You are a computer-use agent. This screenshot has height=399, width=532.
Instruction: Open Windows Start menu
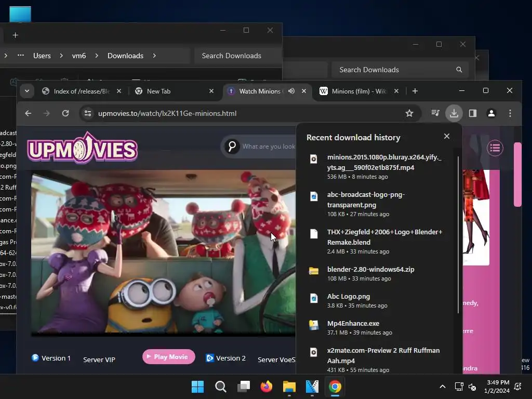click(197, 387)
